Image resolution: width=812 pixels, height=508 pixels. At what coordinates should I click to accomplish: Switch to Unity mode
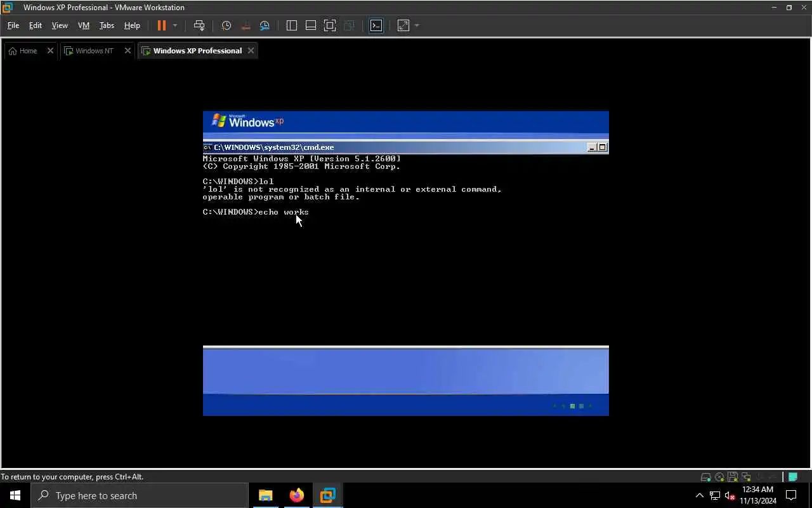(x=349, y=25)
